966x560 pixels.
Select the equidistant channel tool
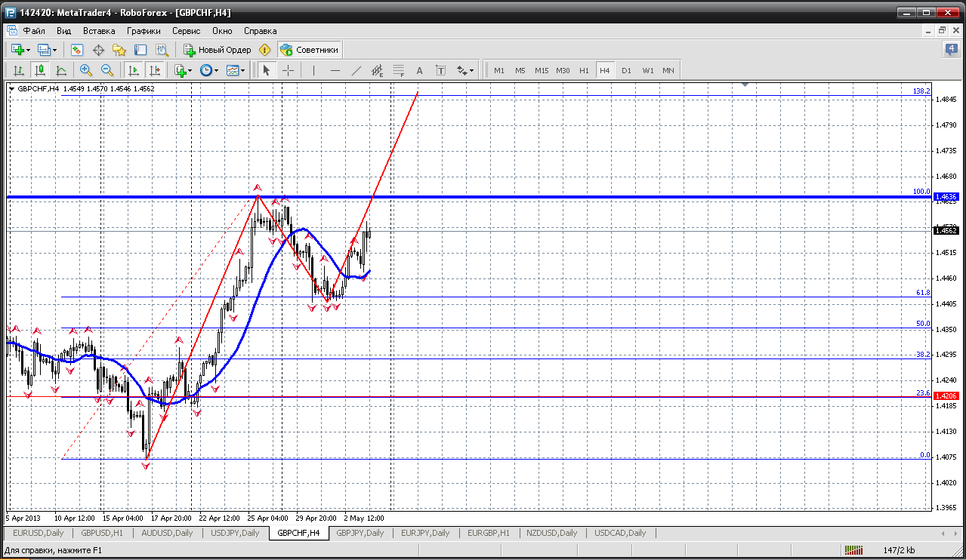pyautogui.click(x=378, y=70)
